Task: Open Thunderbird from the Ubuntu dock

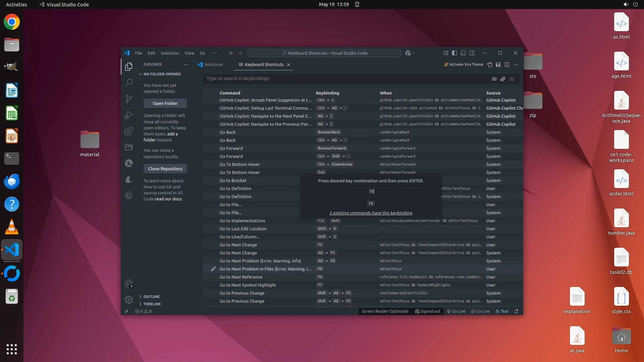Action: 12,181
